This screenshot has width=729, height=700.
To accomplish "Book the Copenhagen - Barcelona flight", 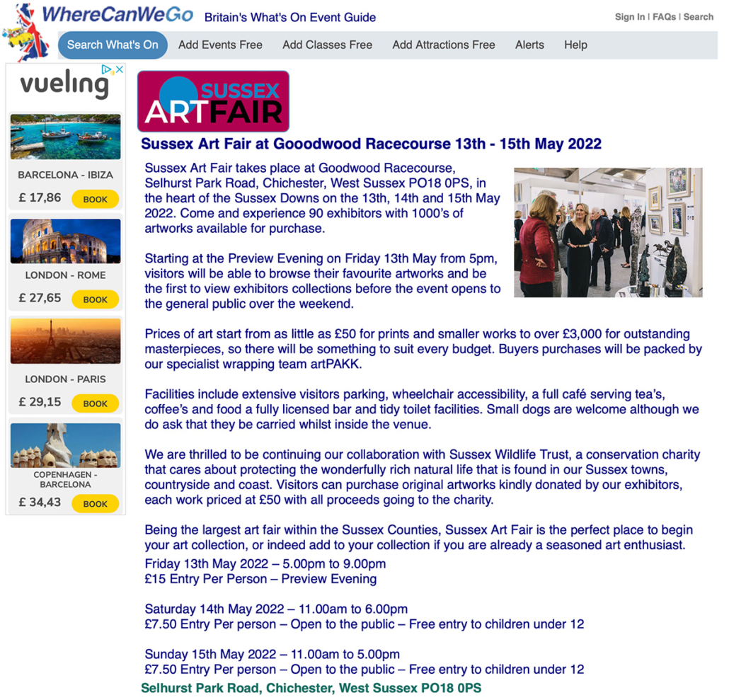I will coord(96,503).
